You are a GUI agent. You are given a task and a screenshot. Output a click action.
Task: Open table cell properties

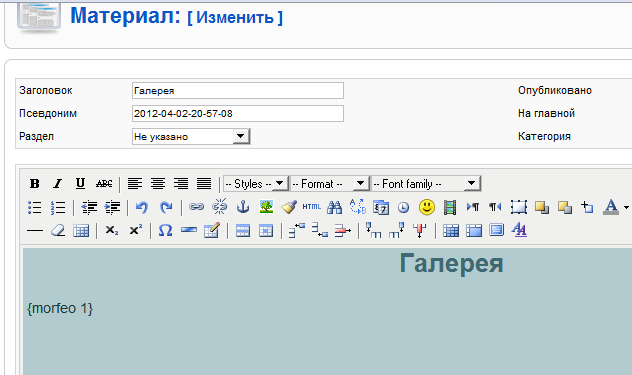pos(266,231)
